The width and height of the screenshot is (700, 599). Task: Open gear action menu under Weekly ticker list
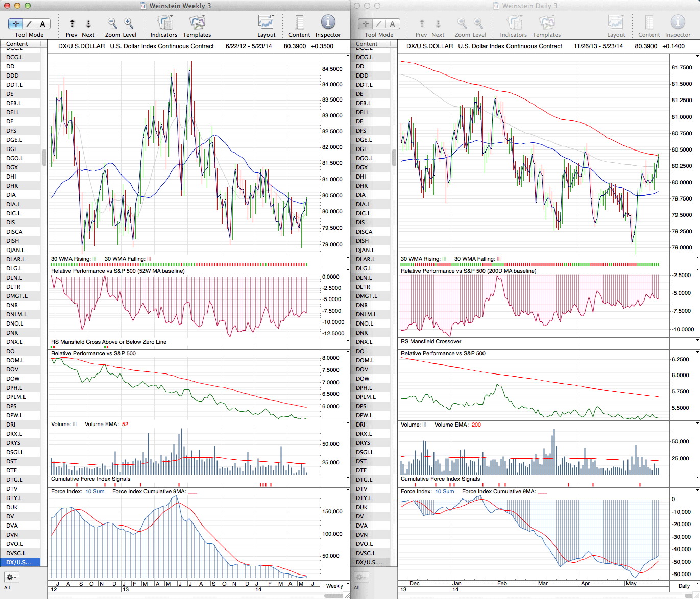point(11,577)
